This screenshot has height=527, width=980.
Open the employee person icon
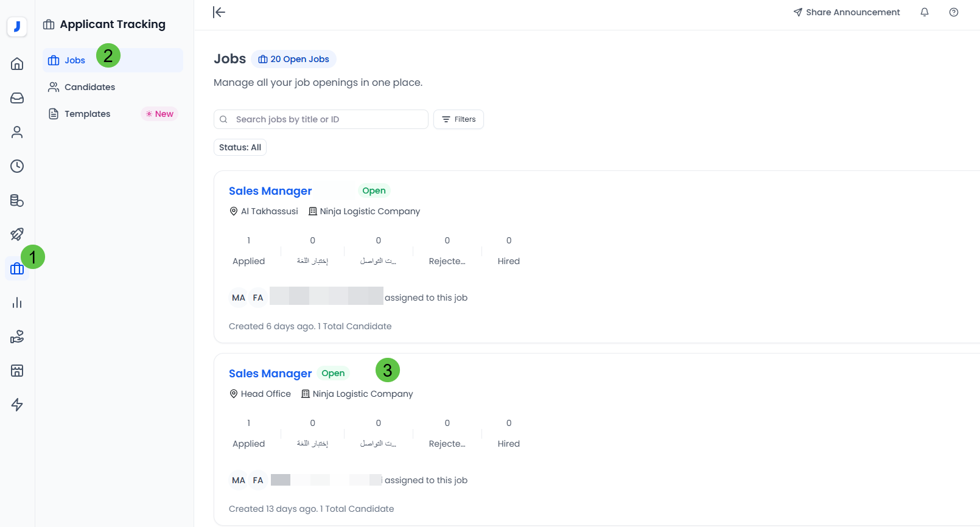pos(17,132)
